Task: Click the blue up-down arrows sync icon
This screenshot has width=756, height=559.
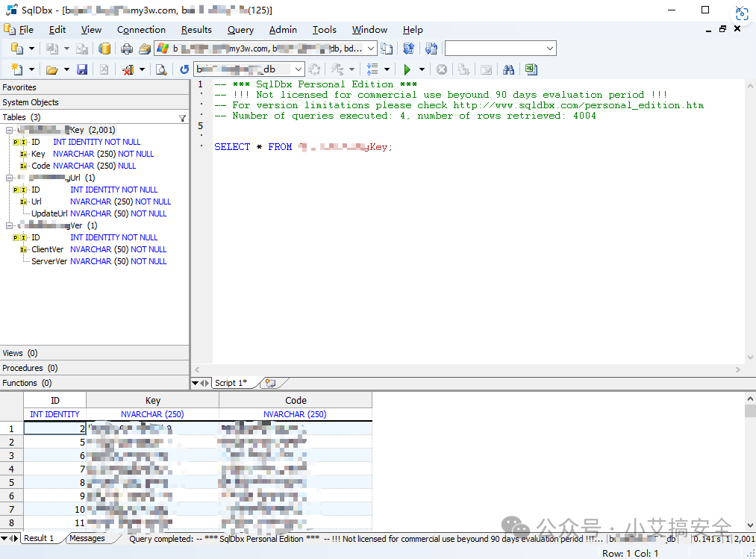Action: pyautogui.click(x=409, y=49)
